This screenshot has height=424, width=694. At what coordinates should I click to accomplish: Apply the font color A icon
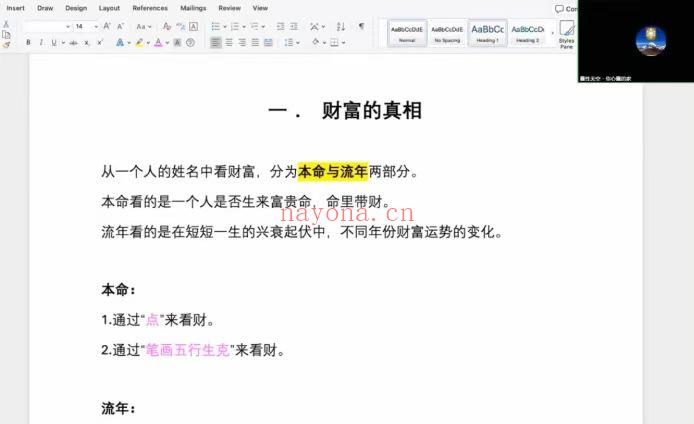click(158, 42)
